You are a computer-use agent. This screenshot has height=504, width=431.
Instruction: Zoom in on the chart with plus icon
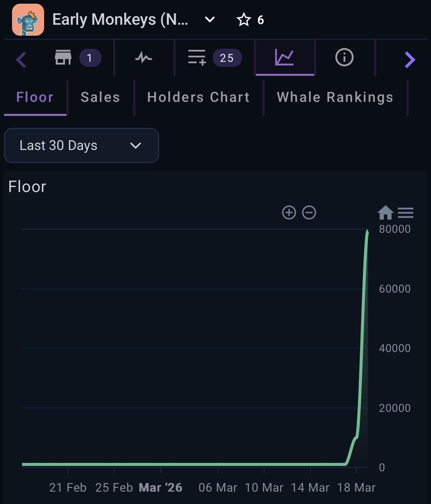pos(289,213)
